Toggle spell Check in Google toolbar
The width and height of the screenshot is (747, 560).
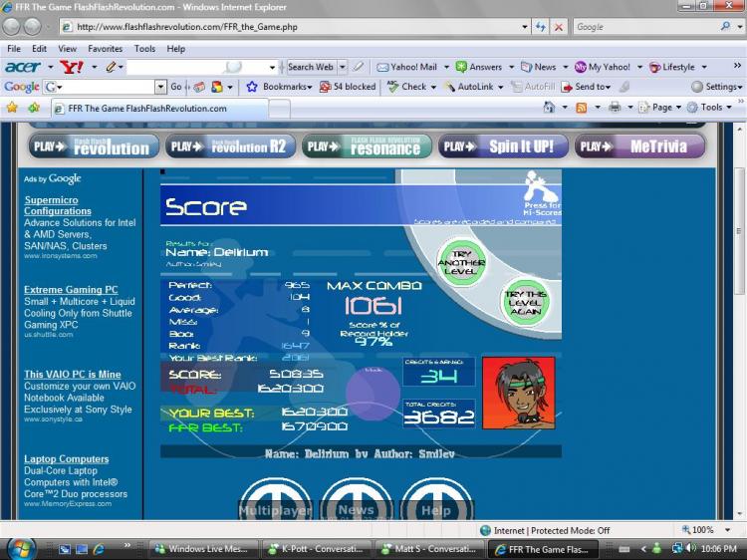[407, 87]
